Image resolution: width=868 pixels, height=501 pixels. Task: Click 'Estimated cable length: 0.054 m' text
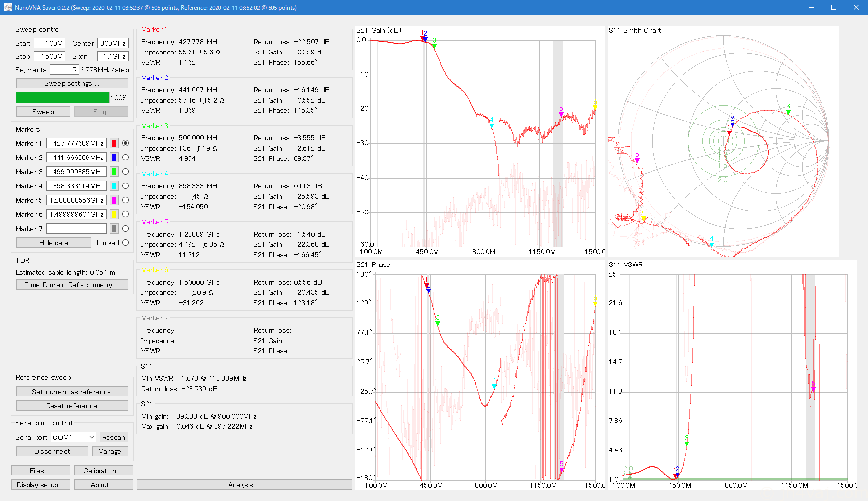[65, 272]
